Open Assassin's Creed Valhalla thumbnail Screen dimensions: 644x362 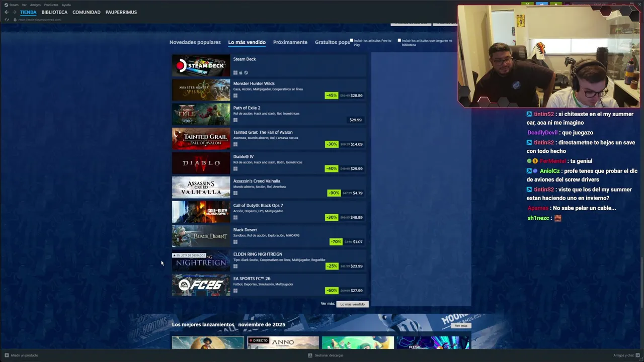pyautogui.click(x=201, y=188)
